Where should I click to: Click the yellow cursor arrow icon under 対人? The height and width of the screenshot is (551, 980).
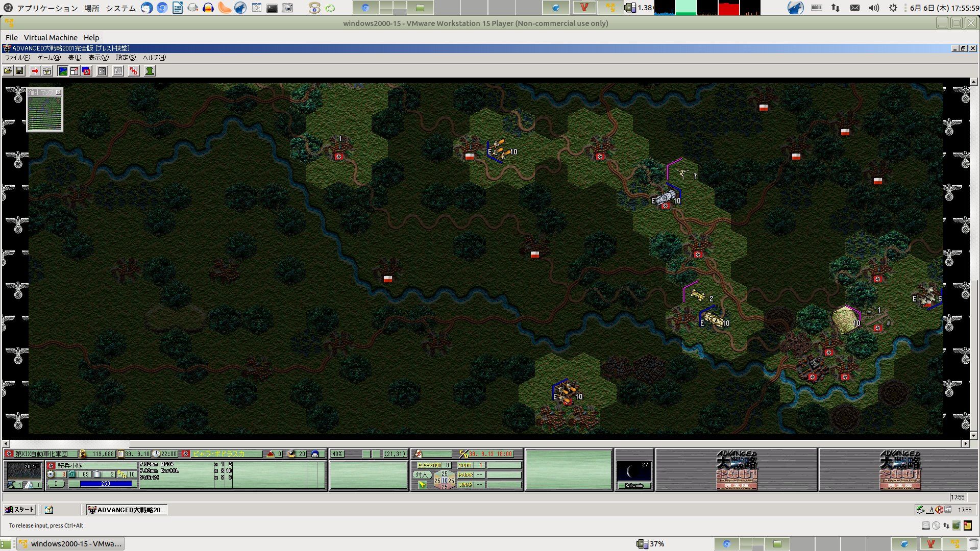tap(423, 485)
